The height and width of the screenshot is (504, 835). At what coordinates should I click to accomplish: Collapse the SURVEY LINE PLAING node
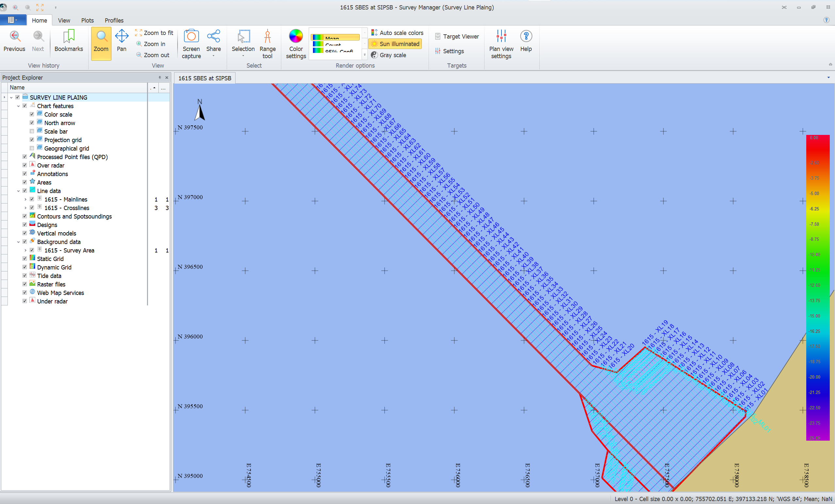pos(11,97)
